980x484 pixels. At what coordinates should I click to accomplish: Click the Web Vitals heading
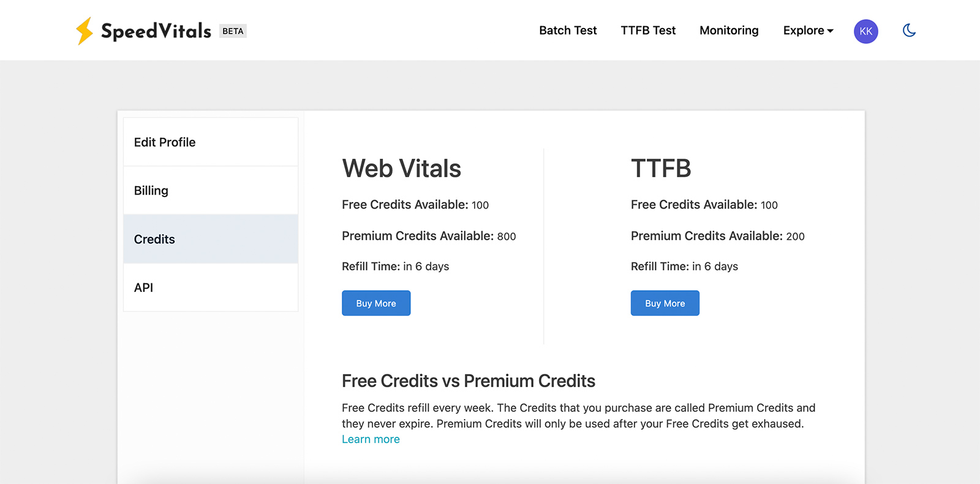coord(401,169)
